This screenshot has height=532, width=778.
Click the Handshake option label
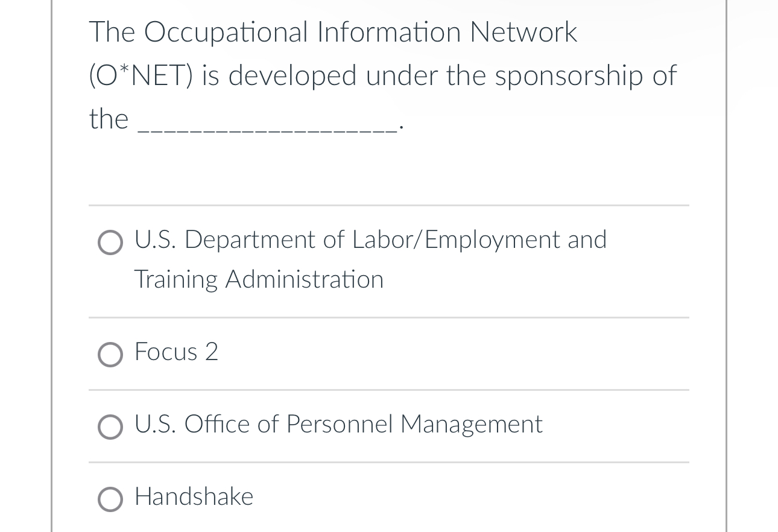click(193, 497)
